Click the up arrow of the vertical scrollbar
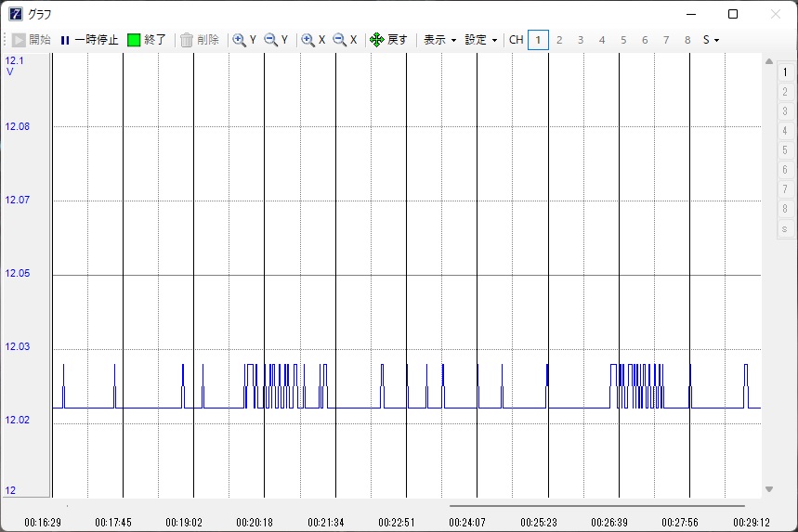Screen dimensions: 798x532 coord(769,62)
